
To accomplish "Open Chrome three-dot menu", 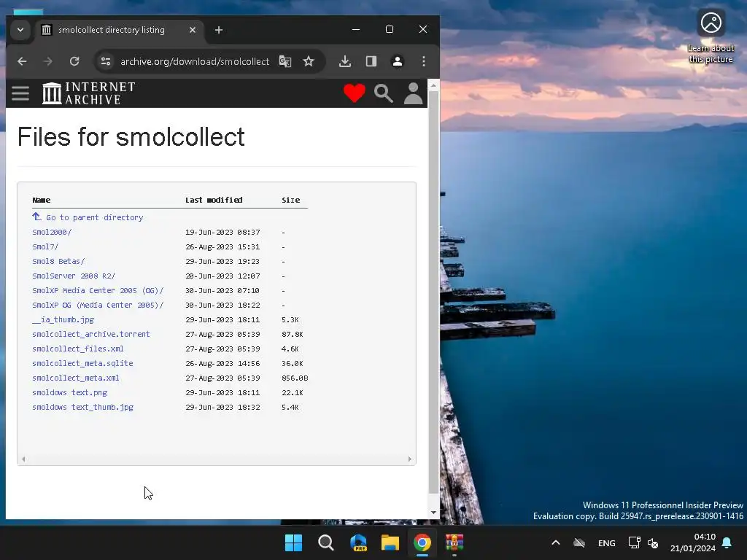I will 424,61.
